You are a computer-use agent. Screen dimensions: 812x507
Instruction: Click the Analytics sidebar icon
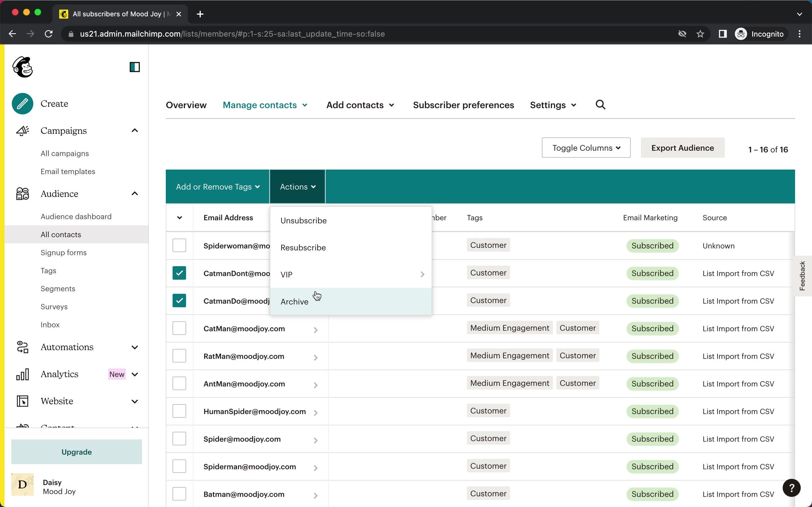click(x=22, y=374)
